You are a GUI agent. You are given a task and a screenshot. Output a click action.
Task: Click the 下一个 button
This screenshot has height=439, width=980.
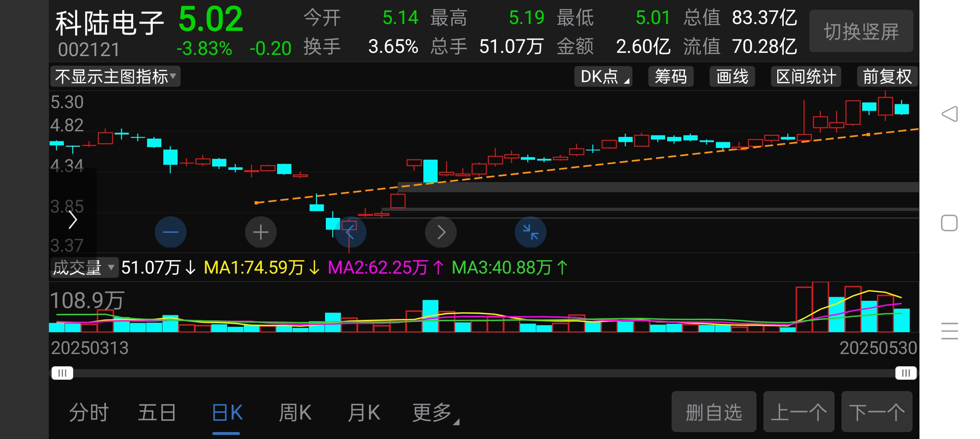(877, 412)
